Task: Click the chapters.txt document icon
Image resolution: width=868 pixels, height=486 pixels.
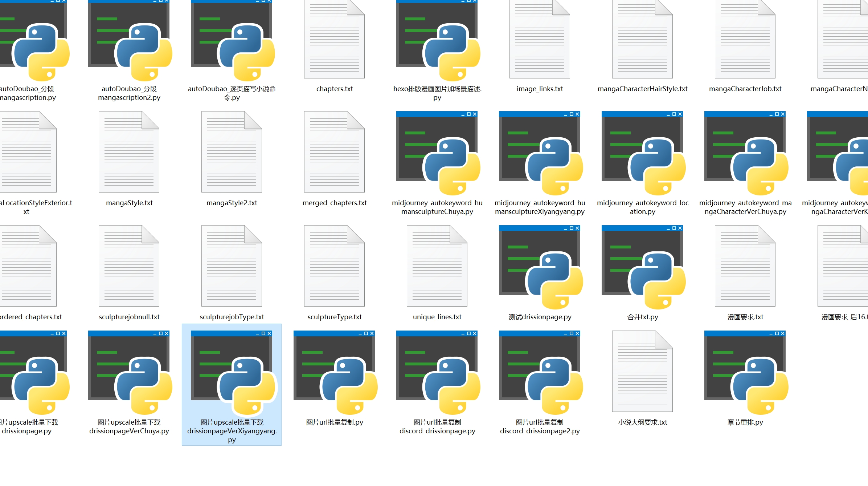Action: pos(334,39)
